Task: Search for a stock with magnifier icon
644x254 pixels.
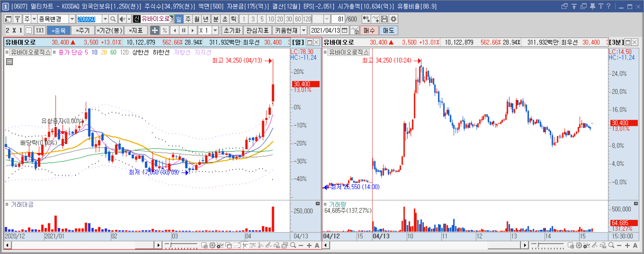Action: (x=113, y=19)
